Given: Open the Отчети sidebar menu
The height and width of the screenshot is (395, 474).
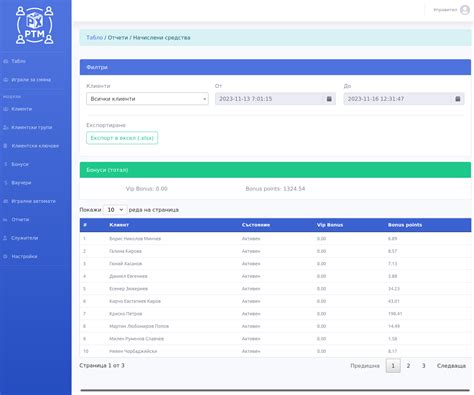Looking at the screenshot, I should 20,219.
